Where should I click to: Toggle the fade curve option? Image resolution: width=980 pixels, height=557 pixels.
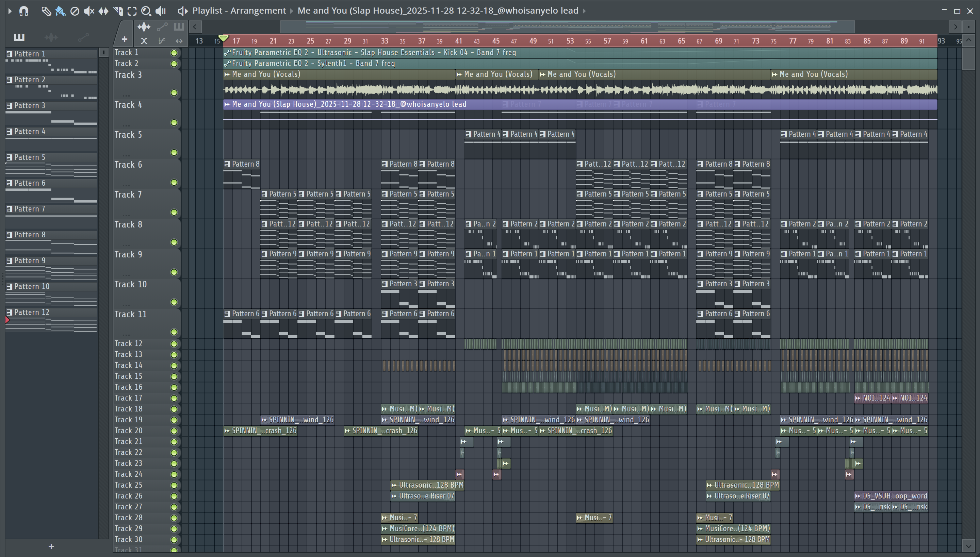click(162, 40)
